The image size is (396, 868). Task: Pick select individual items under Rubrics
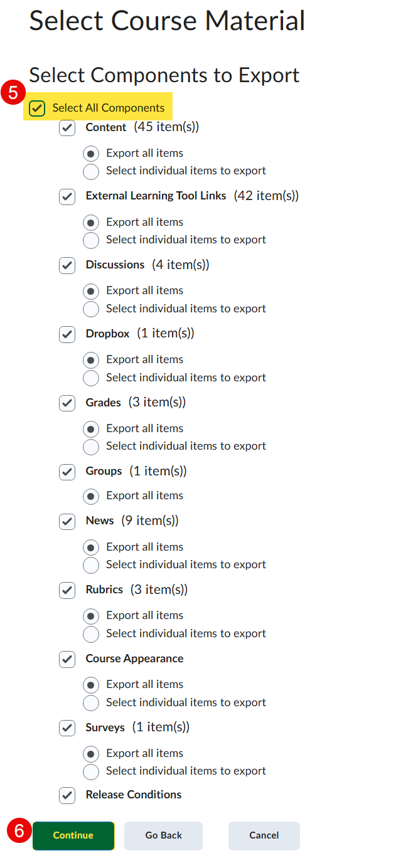tap(91, 634)
